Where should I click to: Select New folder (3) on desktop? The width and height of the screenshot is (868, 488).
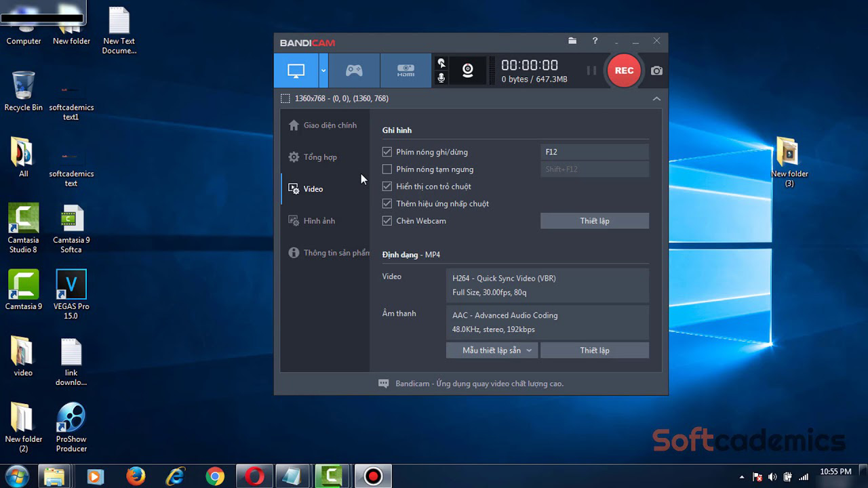click(789, 163)
